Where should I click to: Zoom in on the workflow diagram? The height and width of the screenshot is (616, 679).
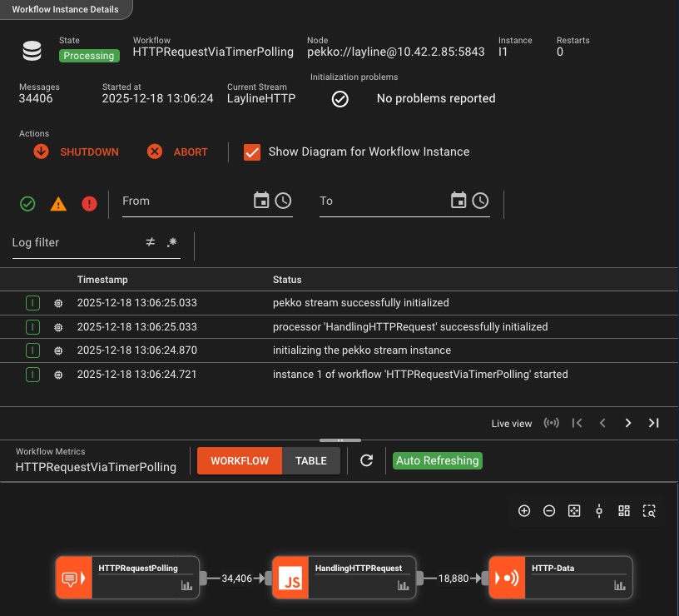pos(524,510)
